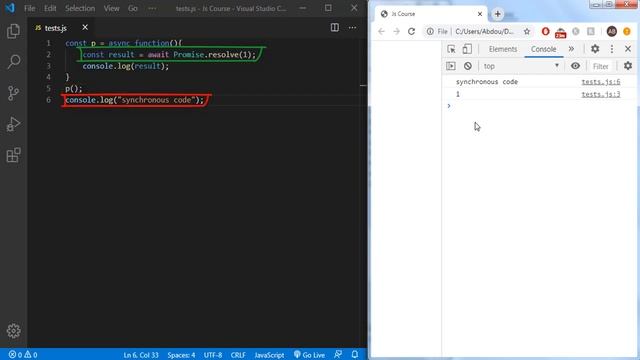The width and height of the screenshot is (640, 360).
Task: Open errors and warnings in status bar
Action: (23, 355)
